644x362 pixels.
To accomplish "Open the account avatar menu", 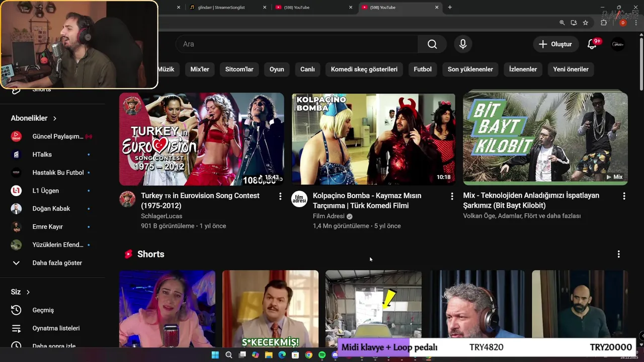I will pos(618,44).
